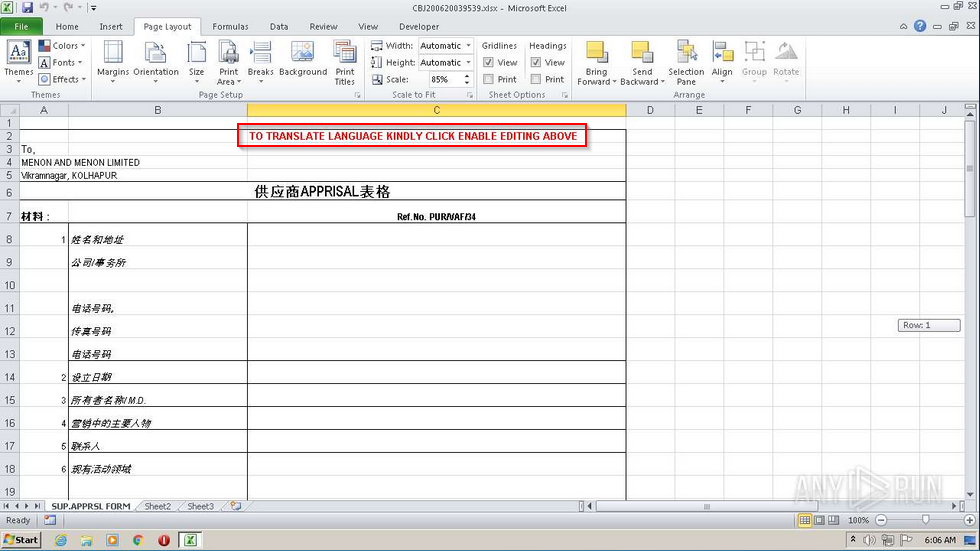Open the Margins options
The image size is (980, 551).
pyautogui.click(x=112, y=62)
